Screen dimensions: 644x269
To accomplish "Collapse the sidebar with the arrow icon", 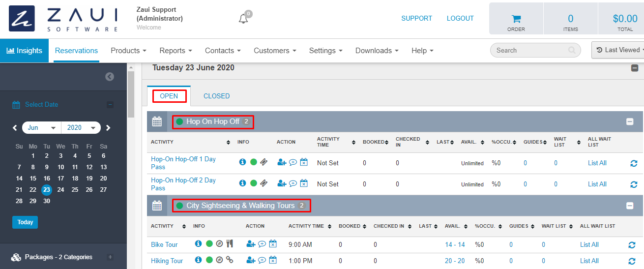I will (110, 77).
